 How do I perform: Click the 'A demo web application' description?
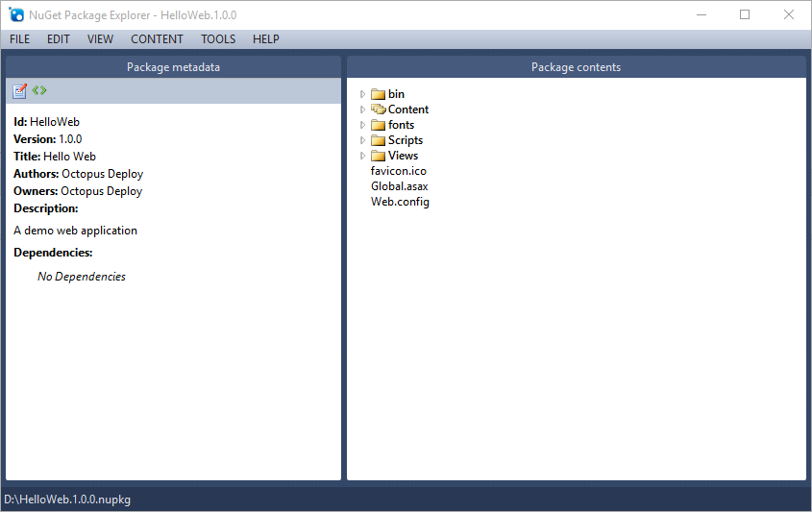pyautogui.click(x=76, y=231)
